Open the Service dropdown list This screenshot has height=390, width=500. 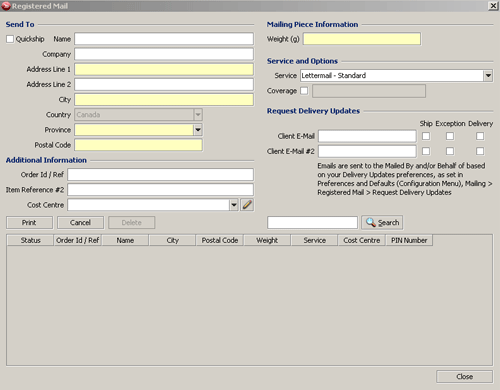[488, 76]
